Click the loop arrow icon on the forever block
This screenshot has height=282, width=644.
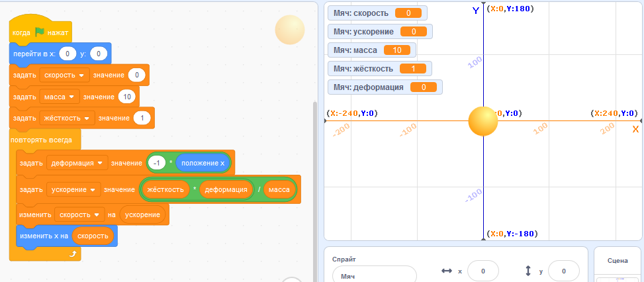(x=73, y=253)
